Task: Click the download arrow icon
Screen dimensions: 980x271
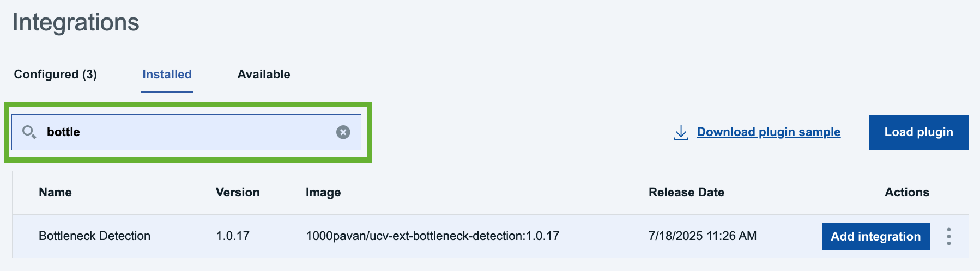Action: (x=681, y=132)
